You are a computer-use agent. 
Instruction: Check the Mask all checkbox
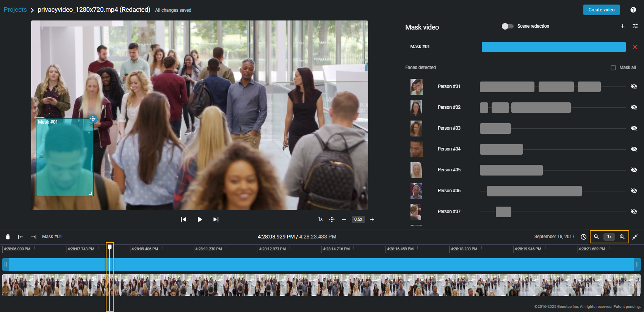tap(613, 68)
